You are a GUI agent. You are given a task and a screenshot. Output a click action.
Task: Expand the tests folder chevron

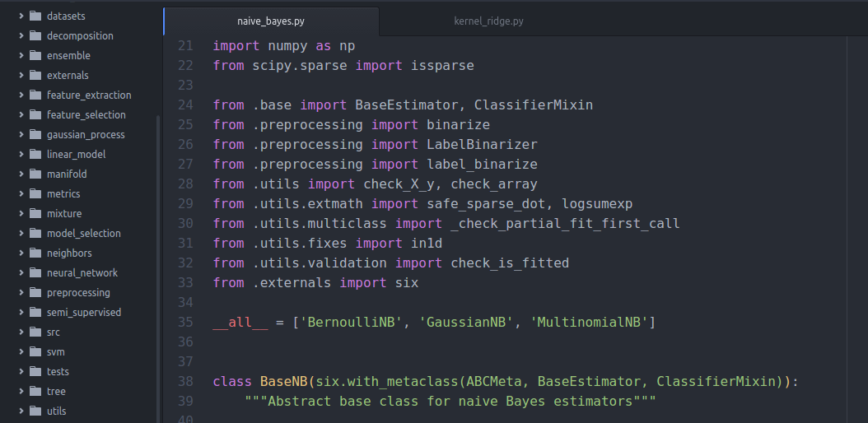(21, 371)
